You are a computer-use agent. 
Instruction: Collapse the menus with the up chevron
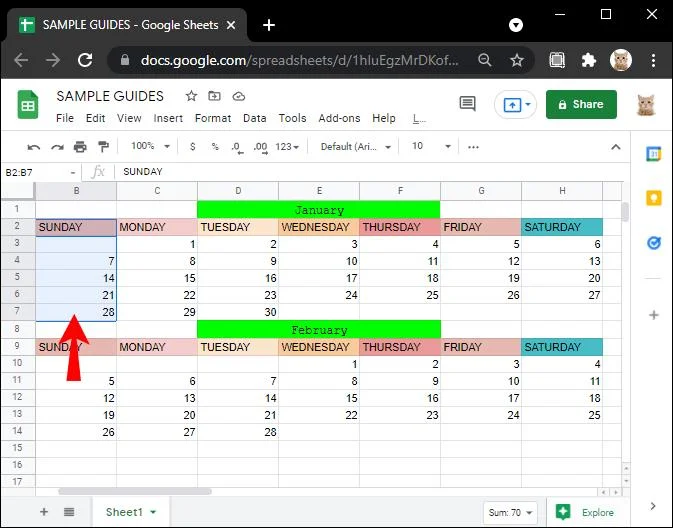(616, 147)
